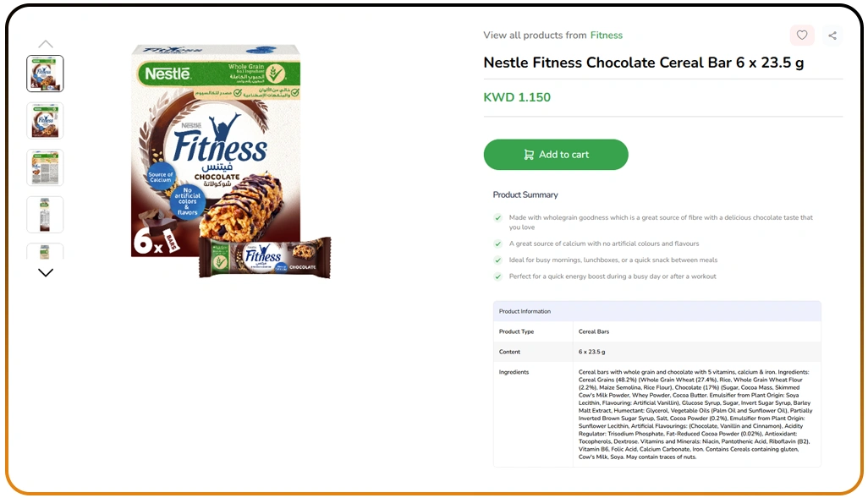
Task: Select the first product thumbnail
Action: coord(45,74)
